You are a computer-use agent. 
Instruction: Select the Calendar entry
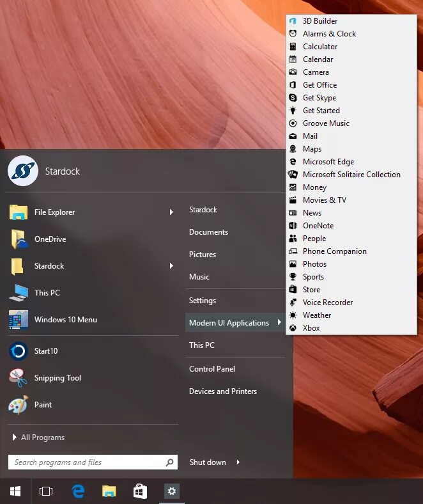click(351, 59)
